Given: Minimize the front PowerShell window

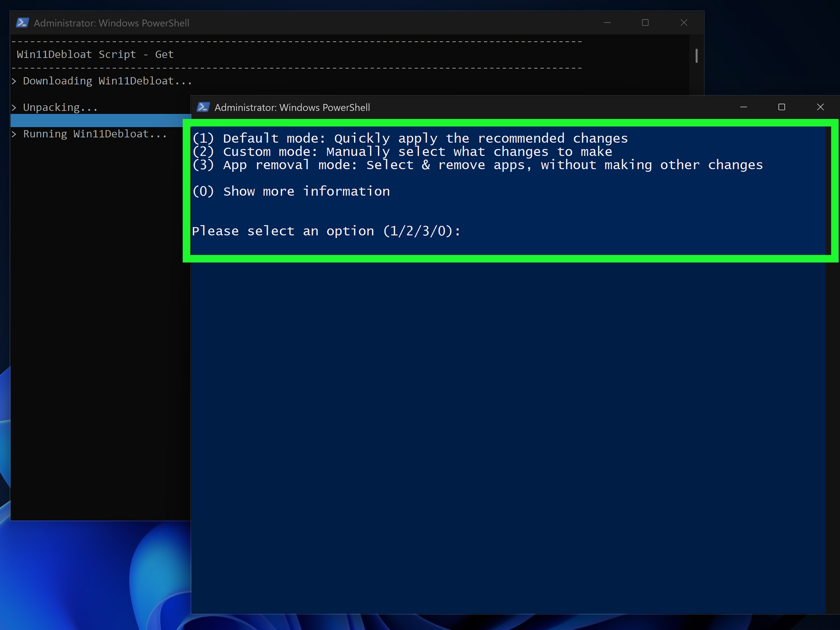Looking at the screenshot, I should [x=744, y=107].
